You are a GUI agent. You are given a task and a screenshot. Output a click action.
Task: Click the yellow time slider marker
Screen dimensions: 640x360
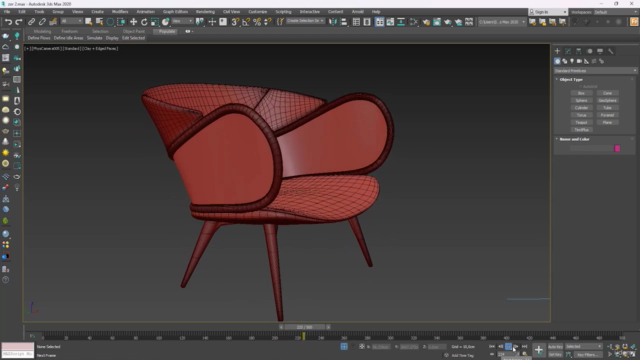(303, 336)
